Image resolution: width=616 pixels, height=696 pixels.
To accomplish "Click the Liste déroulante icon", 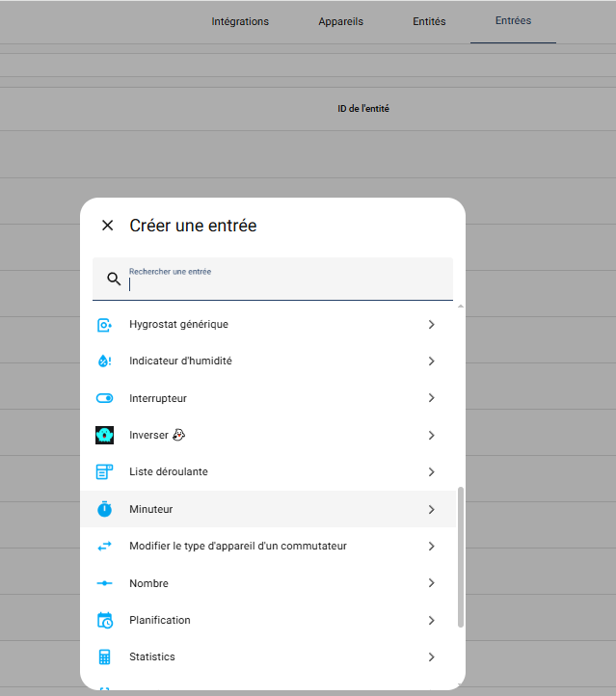I will (105, 472).
